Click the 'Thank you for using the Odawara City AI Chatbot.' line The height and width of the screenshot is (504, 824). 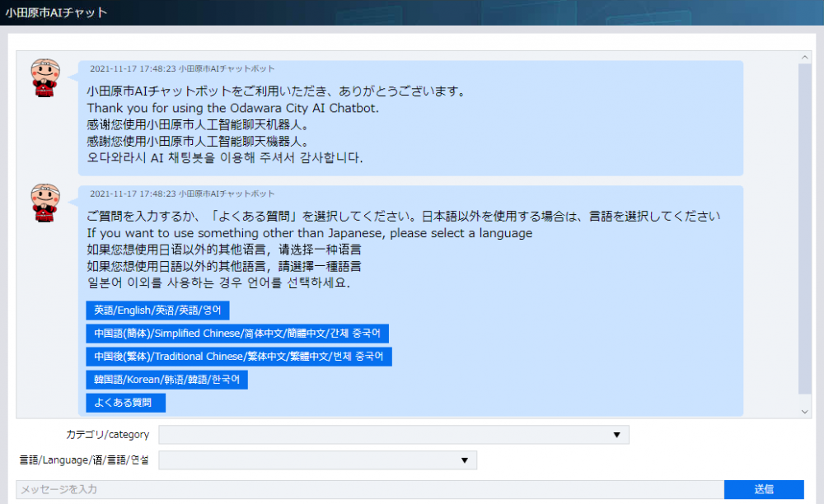click(x=233, y=108)
